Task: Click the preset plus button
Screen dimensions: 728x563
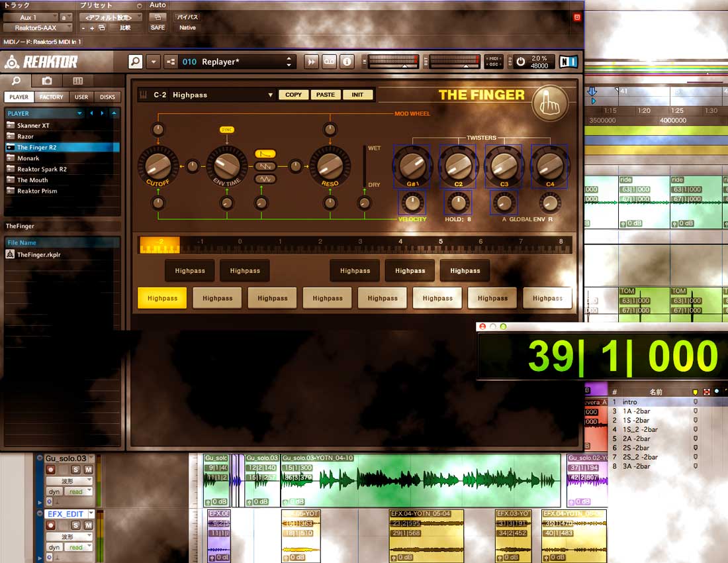Action: (92, 28)
